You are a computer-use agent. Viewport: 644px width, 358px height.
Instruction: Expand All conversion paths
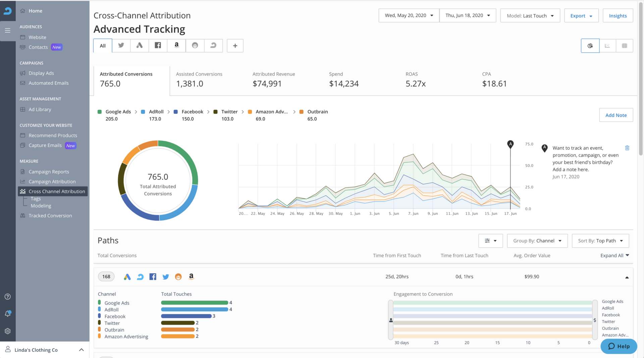click(614, 255)
